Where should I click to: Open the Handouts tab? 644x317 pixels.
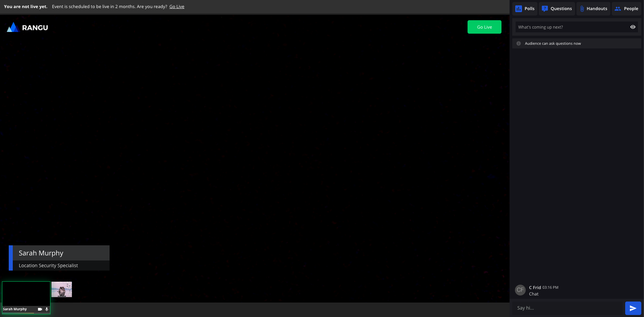(593, 9)
